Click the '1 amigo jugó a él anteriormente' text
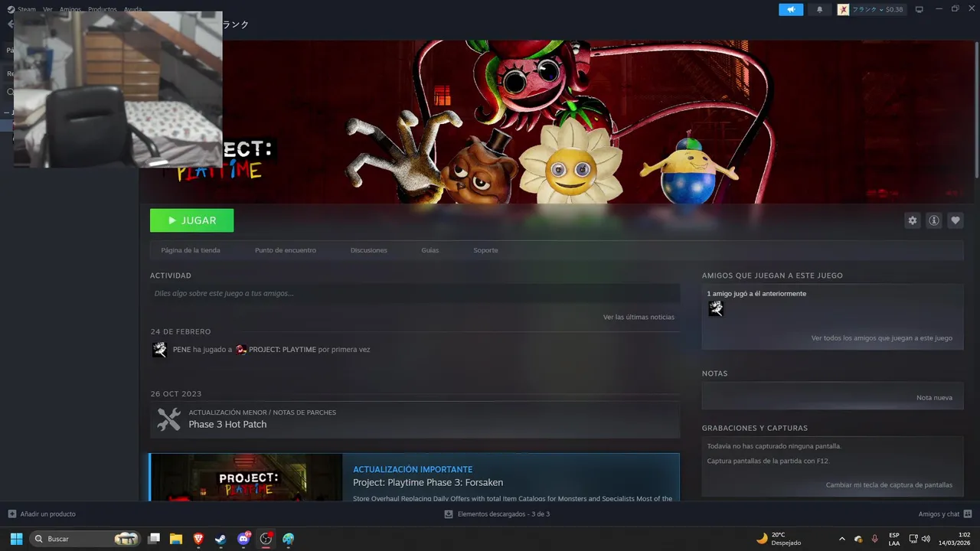Screen dimensions: 980x551 click(756, 294)
